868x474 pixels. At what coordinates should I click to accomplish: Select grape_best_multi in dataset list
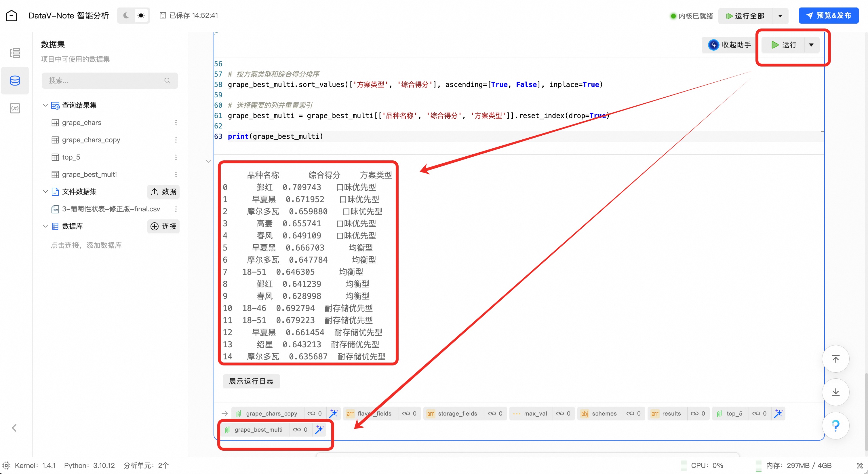[89, 174]
